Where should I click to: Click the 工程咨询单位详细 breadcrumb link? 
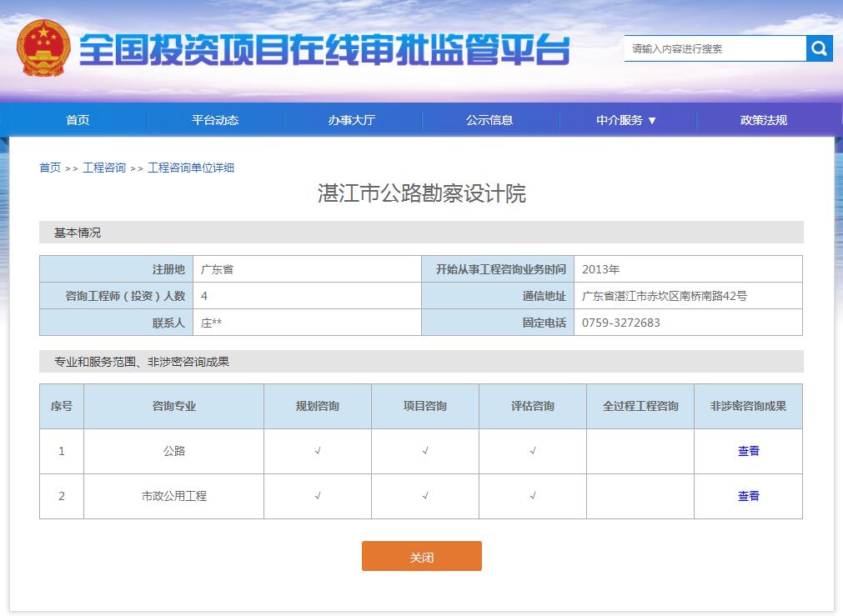[x=190, y=168]
